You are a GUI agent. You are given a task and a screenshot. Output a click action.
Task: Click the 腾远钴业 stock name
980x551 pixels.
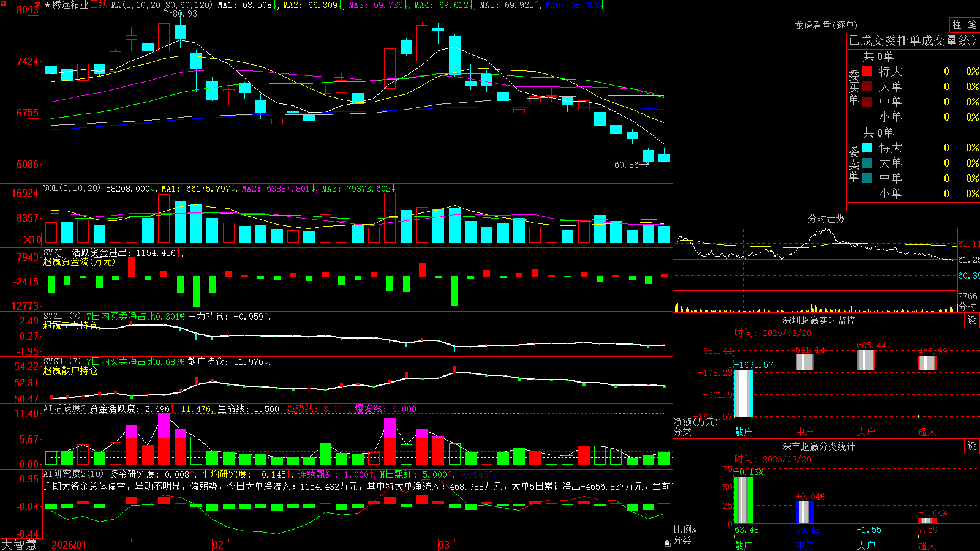pyautogui.click(x=70, y=5)
